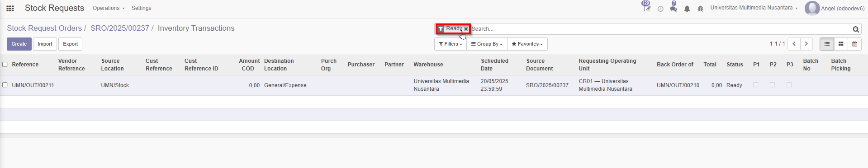Screen dimensions: 868x168
Task: Switch to kanban view
Action: pyautogui.click(x=841, y=44)
